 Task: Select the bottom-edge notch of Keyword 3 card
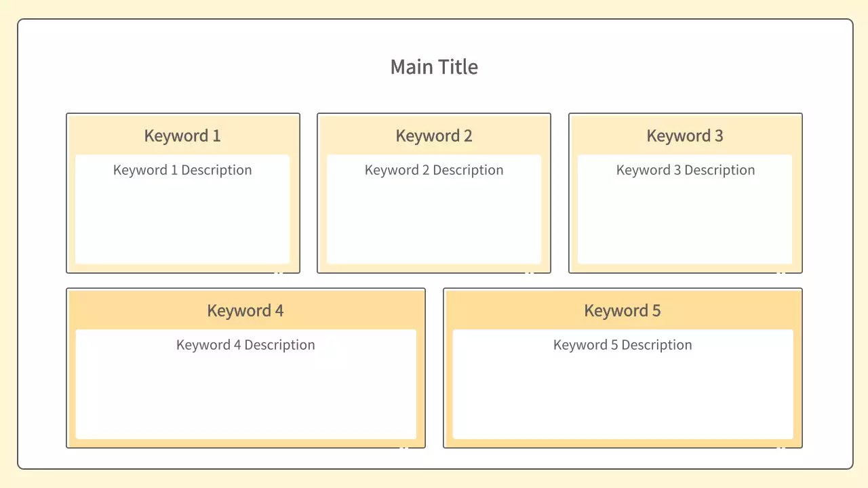[x=781, y=272]
